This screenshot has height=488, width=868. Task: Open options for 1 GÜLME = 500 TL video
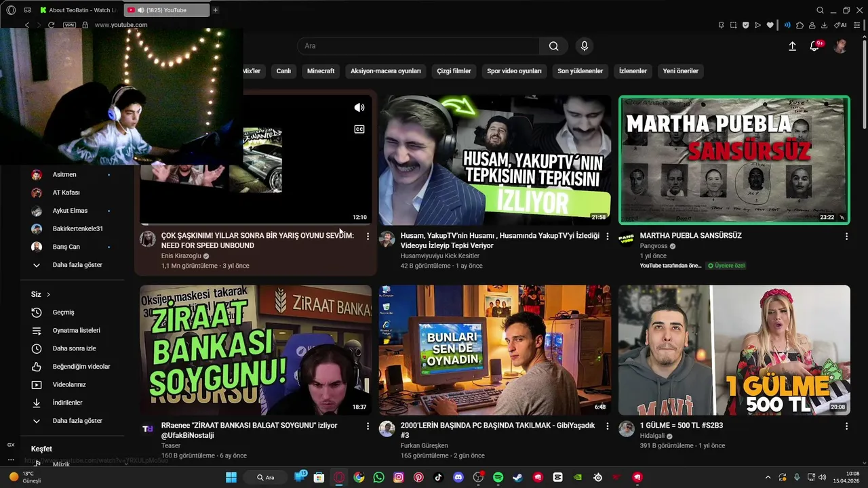tap(846, 426)
